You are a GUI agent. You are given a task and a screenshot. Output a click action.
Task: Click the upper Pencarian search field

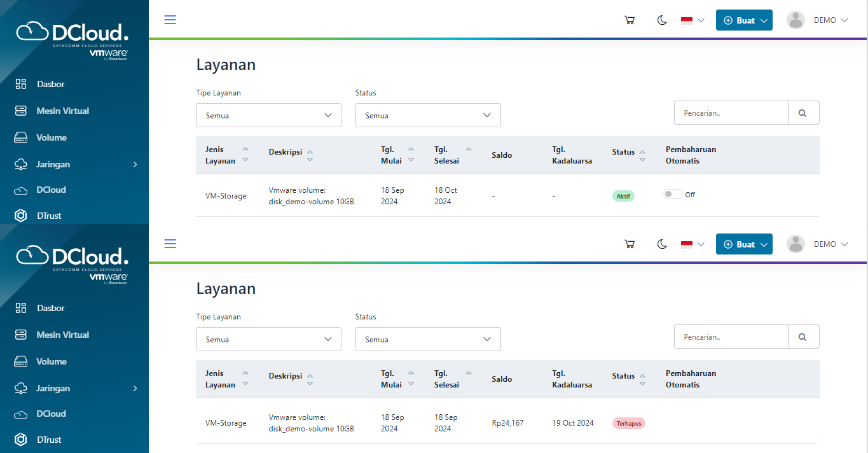(x=731, y=113)
